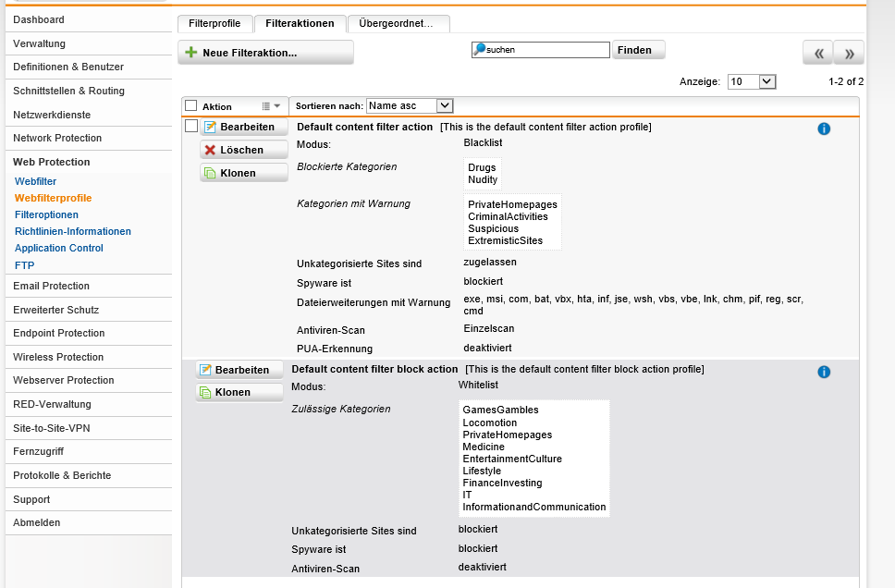Open the Aktion bulk actions dropdown menu

pyautogui.click(x=270, y=106)
